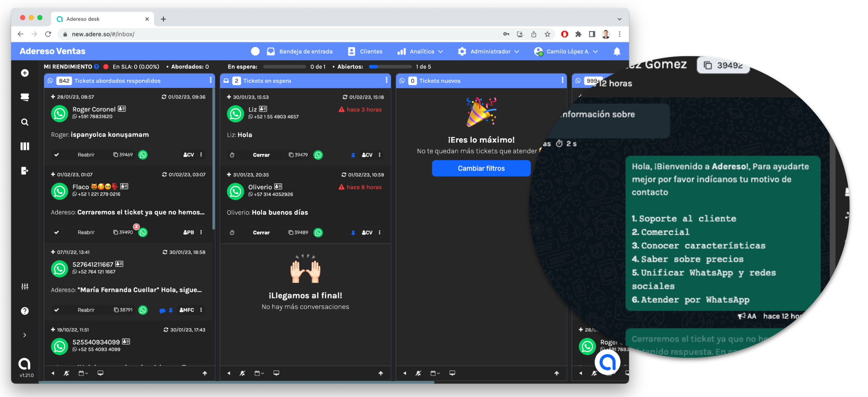Open the Camilo López A. account dropdown

point(566,51)
